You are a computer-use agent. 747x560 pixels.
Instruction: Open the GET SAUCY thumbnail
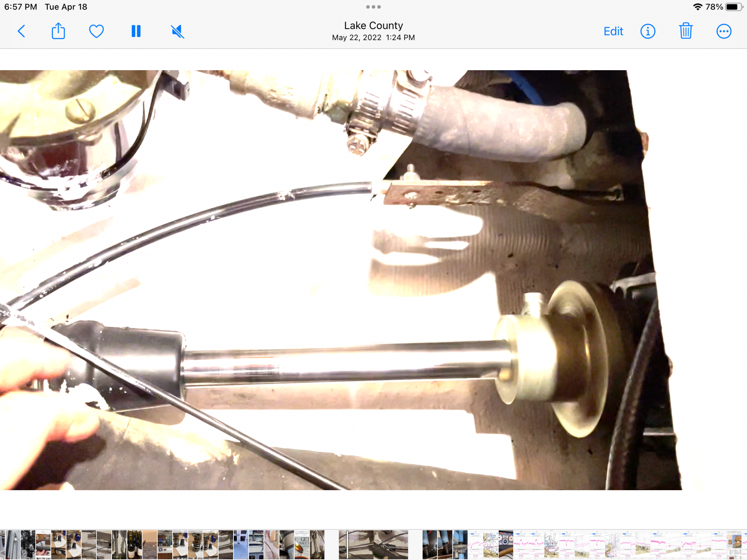coord(302,545)
